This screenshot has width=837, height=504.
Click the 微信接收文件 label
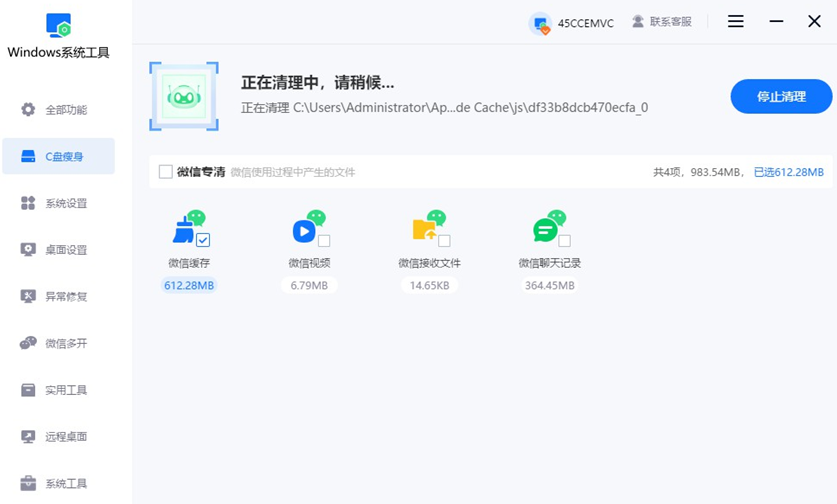pyautogui.click(x=429, y=263)
